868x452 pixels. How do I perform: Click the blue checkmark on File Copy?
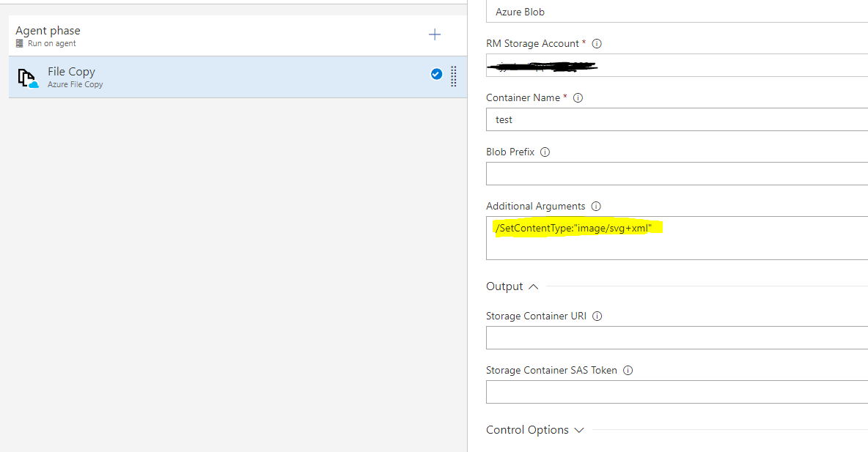436,74
